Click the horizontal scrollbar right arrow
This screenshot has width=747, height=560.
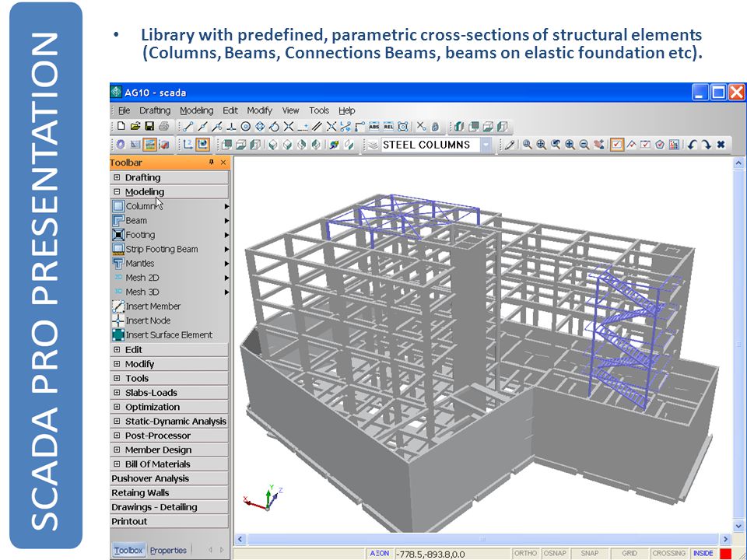point(725,540)
